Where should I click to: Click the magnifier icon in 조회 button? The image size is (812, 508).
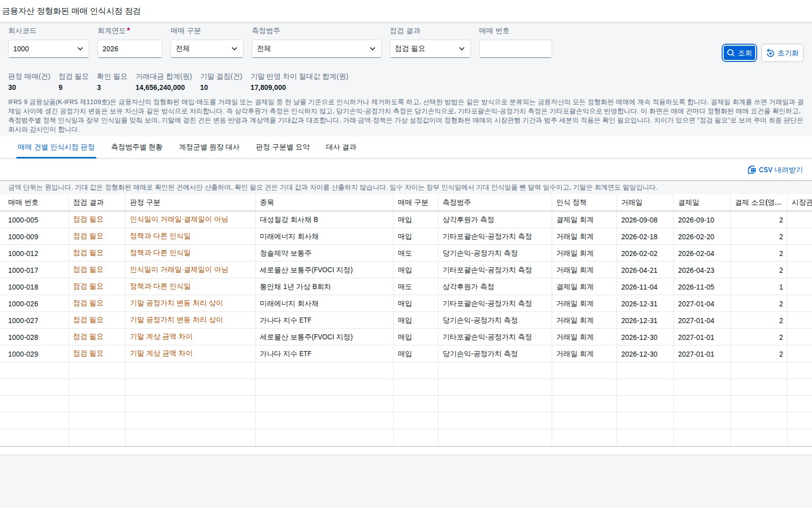coord(731,53)
